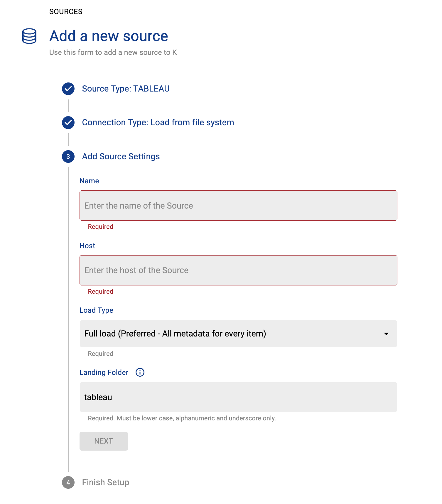This screenshot has height=504, width=442.
Task: Click the dropdown arrow on Load Type field
Action: pyautogui.click(x=387, y=334)
